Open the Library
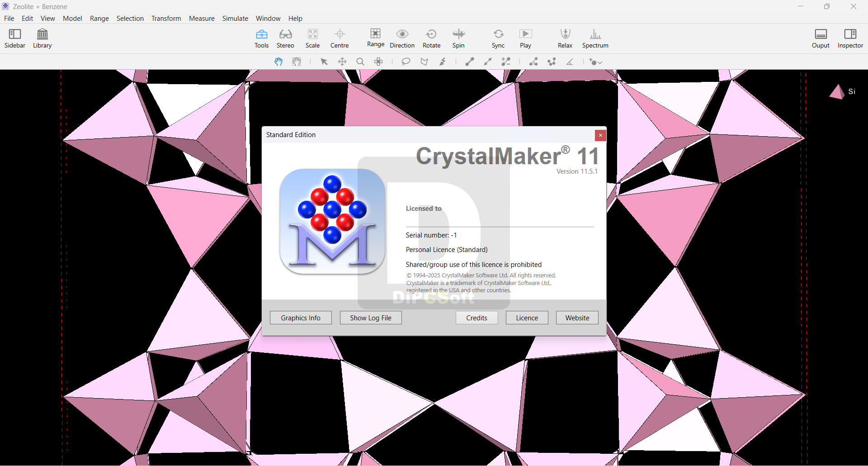 pos(42,38)
